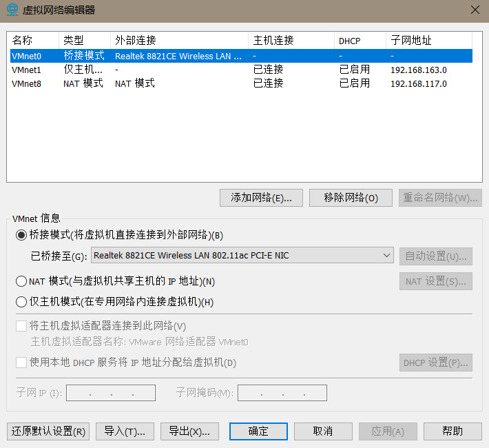Click the 重命名网络(W)... button
Screen dimensions: 489x448
(440, 198)
